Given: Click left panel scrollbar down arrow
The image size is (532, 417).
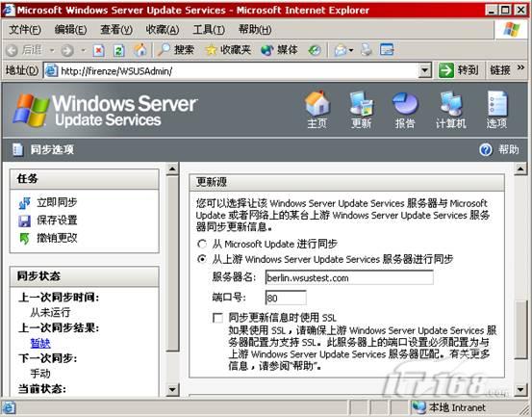Looking at the screenshot, I should (172, 389).
